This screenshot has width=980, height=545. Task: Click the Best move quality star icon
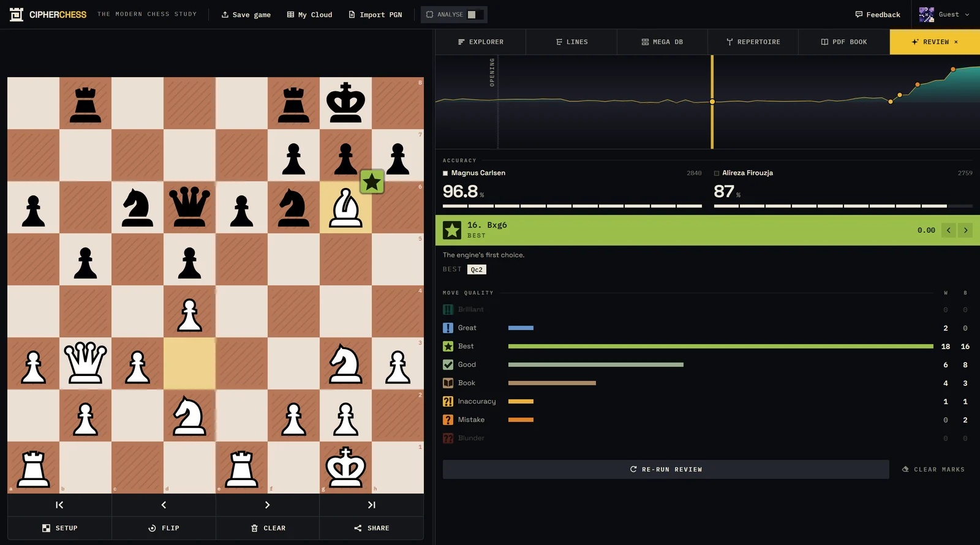(x=448, y=347)
